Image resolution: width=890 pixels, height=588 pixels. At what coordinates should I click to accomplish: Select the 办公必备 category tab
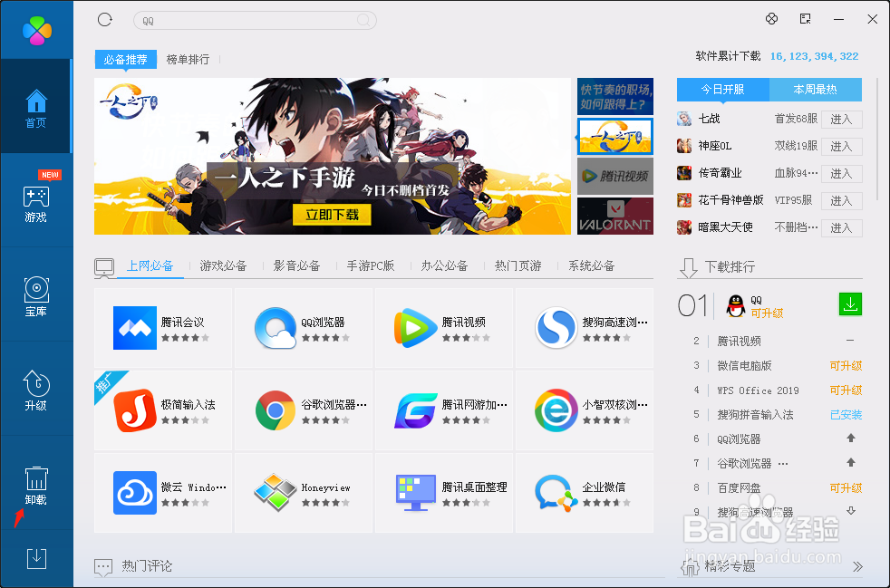pos(444,265)
